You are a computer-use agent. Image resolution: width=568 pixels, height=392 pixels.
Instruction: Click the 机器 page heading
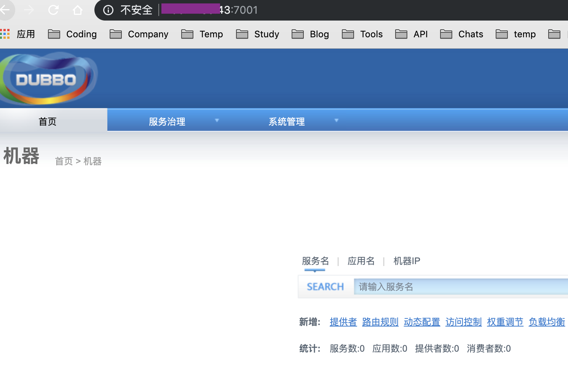coord(21,156)
